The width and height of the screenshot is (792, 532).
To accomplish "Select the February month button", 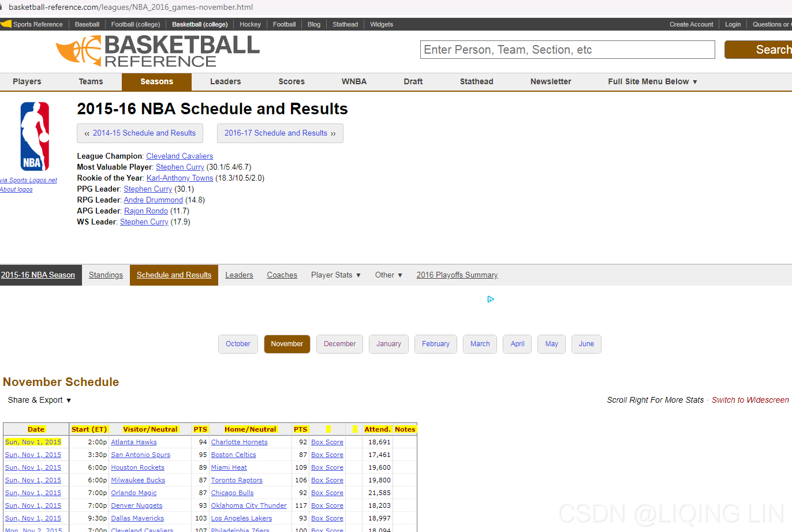I will click(435, 344).
